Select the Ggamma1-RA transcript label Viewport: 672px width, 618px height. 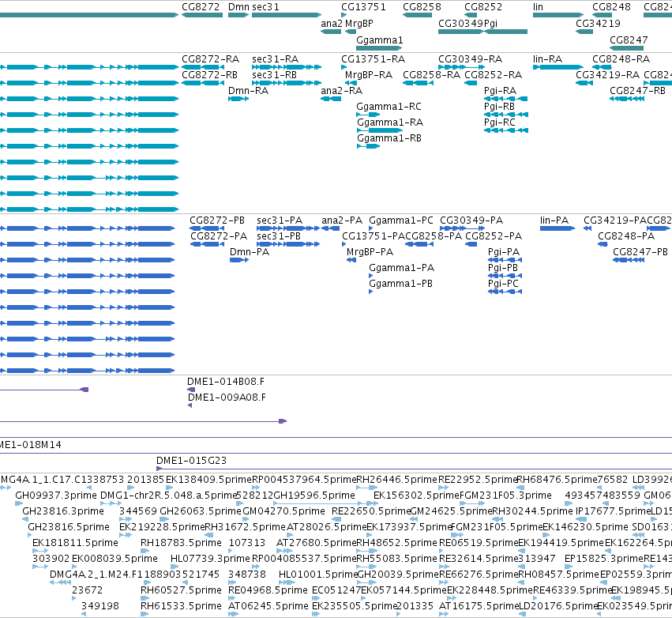[390, 122]
